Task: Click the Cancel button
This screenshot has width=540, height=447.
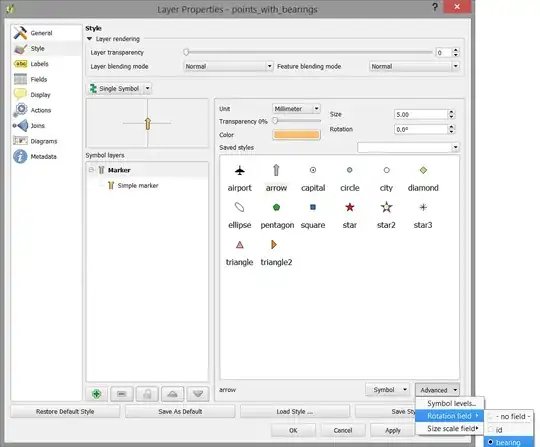Action: click(343, 430)
